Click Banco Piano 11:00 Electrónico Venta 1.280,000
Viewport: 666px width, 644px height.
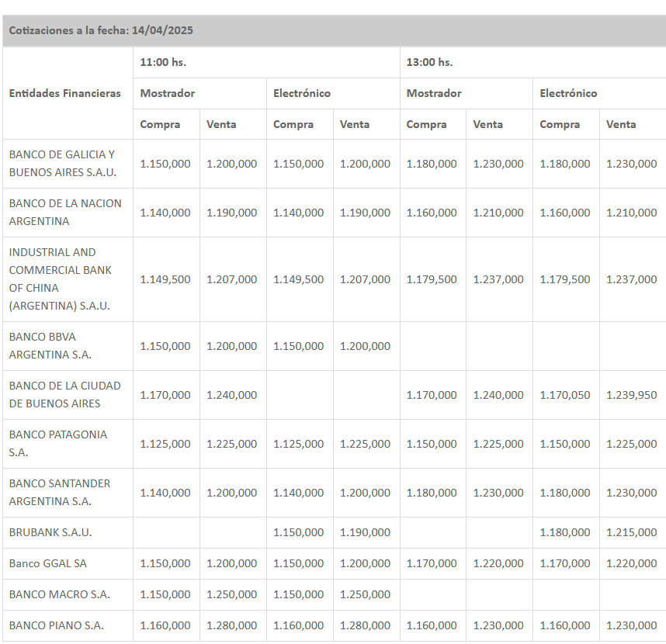click(365, 625)
